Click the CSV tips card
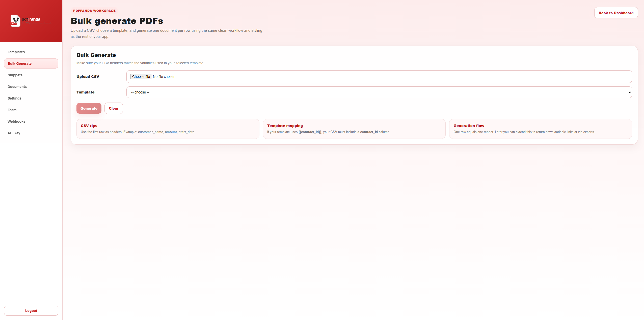 tap(167, 129)
